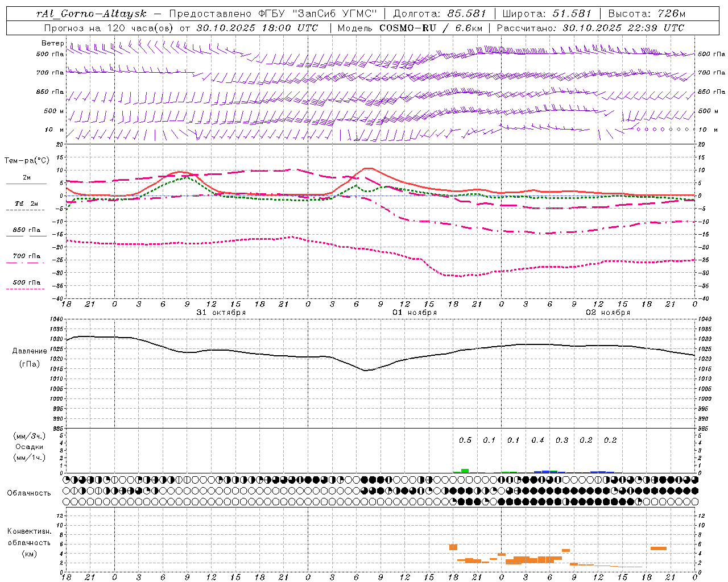Image resolution: width=728 pixels, height=582 pixels.
Task: Select the Td 2м dew point legend entry
Action: tap(26, 203)
